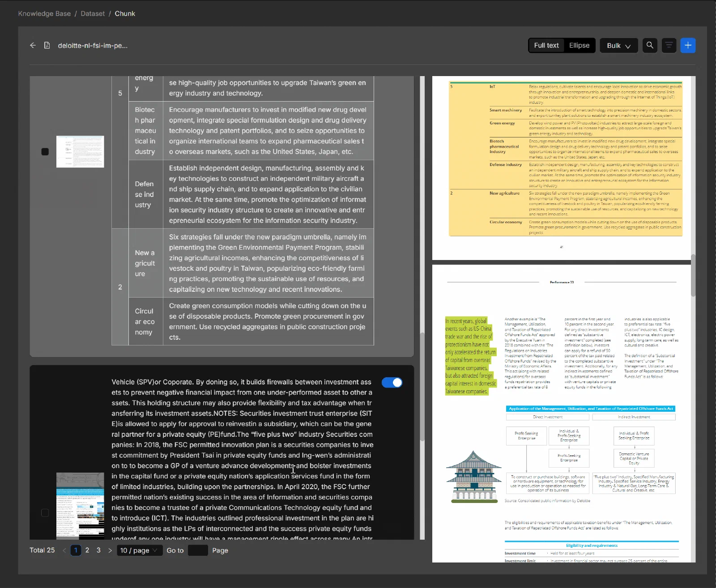Open the Vehicle (SPV) chunk thumbnail image
Screen dimensions: 716x588
point(80,506)
